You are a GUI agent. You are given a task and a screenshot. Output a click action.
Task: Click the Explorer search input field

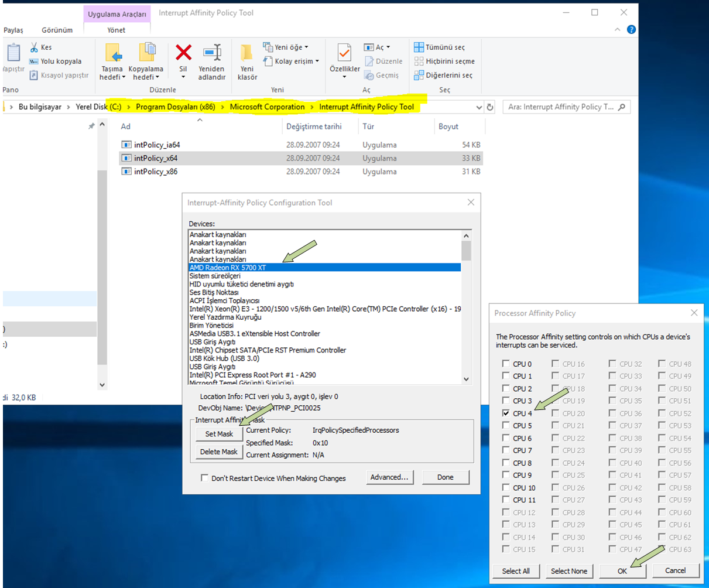pos(561,107)
